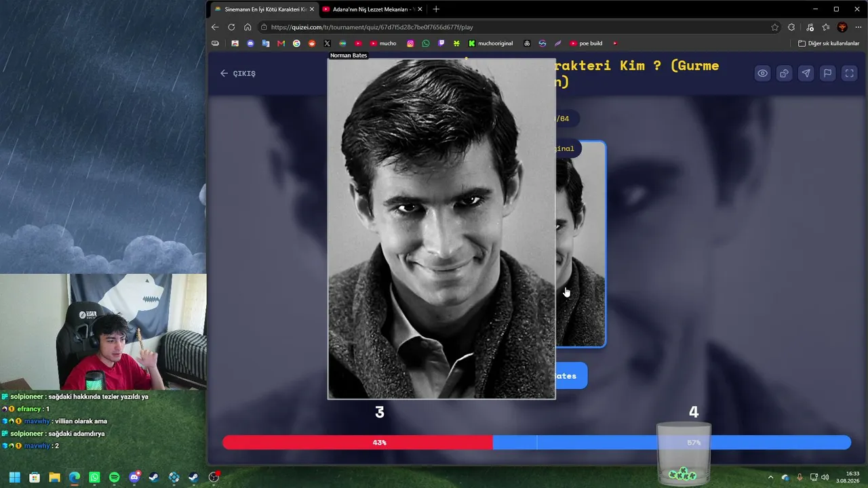The image size is (868, 488).
Task: Reload the current page
Action: 231,27
